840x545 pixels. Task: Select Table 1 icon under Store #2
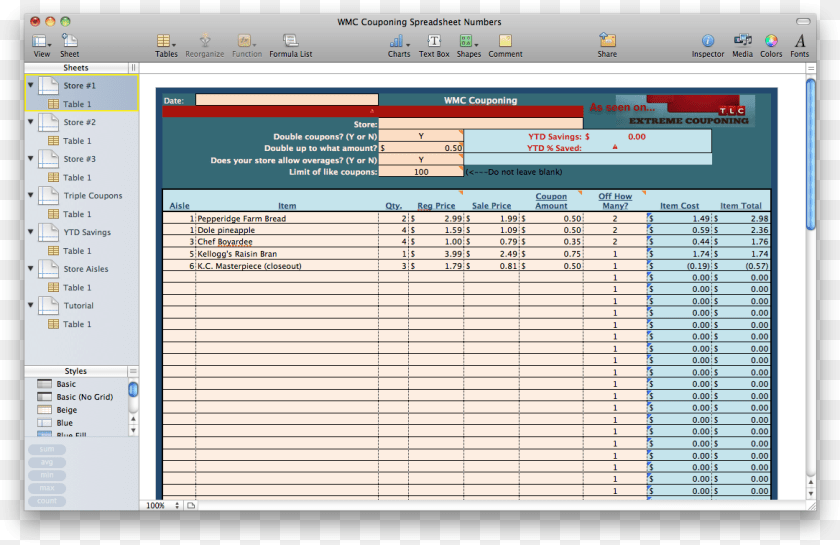click(54, 140)
